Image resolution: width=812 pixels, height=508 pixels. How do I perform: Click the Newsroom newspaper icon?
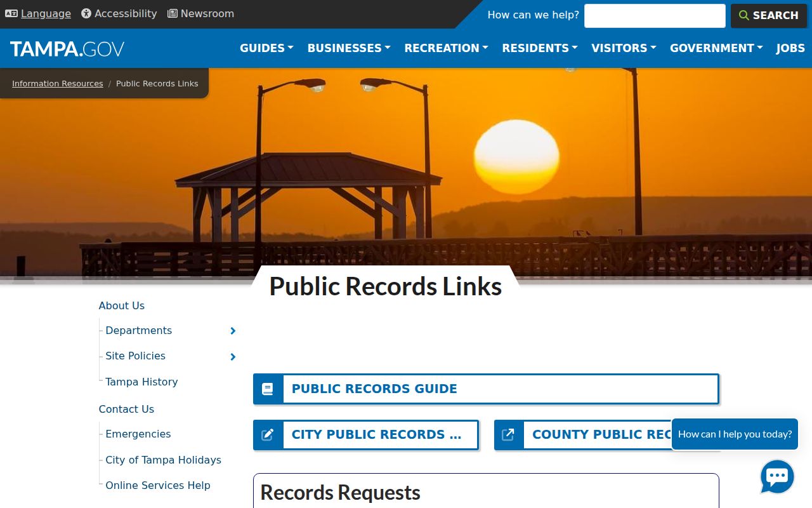tap(173, 13)
